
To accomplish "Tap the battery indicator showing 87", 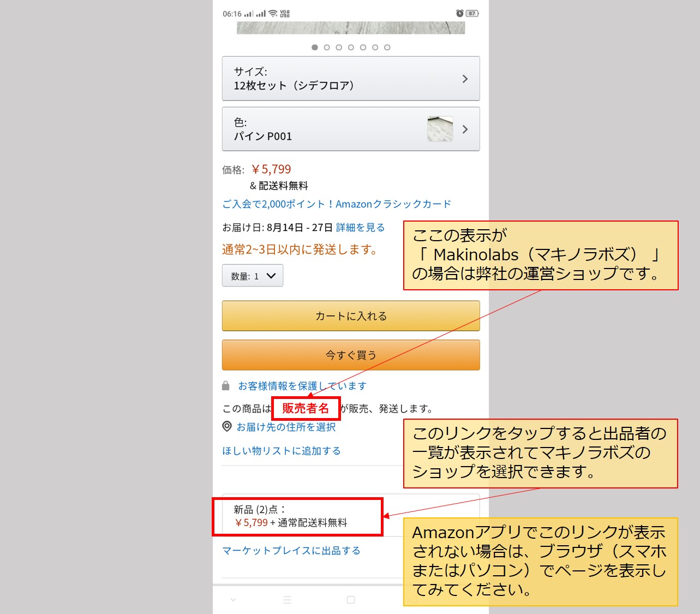I will (472, 14).
